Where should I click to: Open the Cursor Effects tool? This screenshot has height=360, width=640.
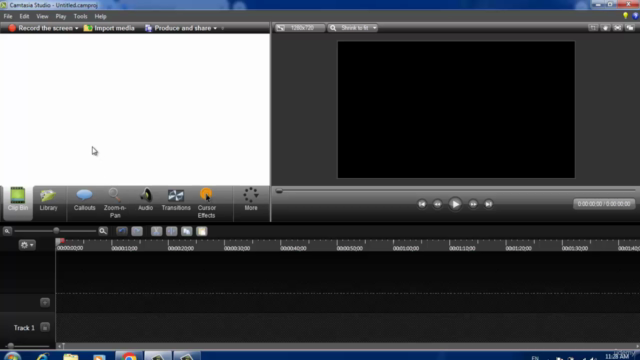(207, 203)
